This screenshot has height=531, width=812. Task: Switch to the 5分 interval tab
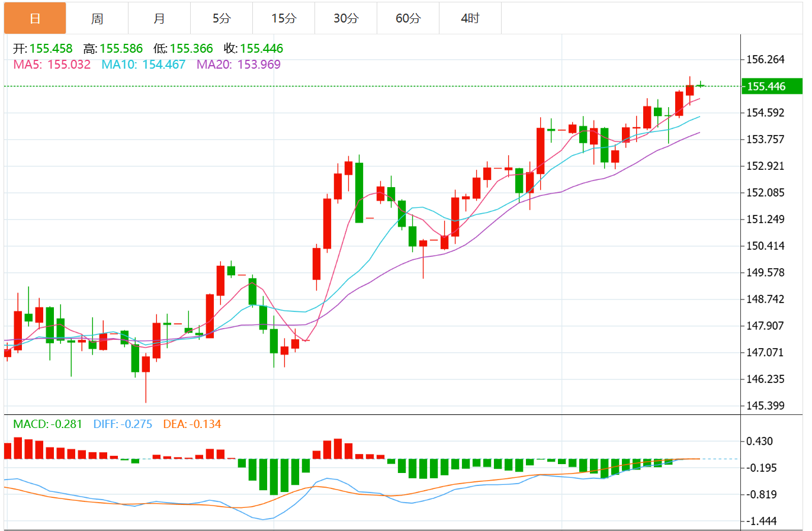(x=222, y=18)
